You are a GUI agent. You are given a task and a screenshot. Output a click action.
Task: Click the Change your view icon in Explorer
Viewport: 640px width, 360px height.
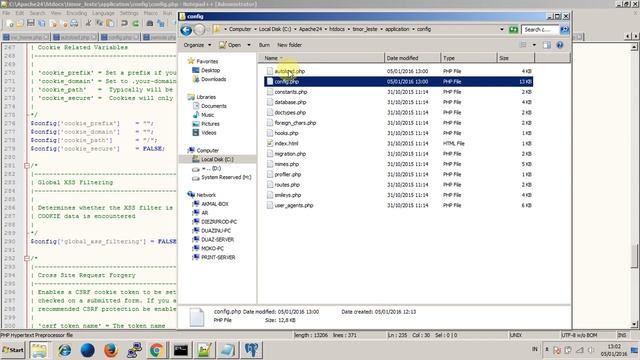[x=523, y=45]
